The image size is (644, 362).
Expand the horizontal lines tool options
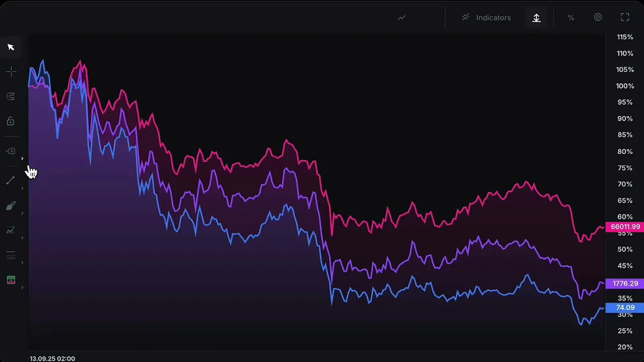click(x=22, y=263)
